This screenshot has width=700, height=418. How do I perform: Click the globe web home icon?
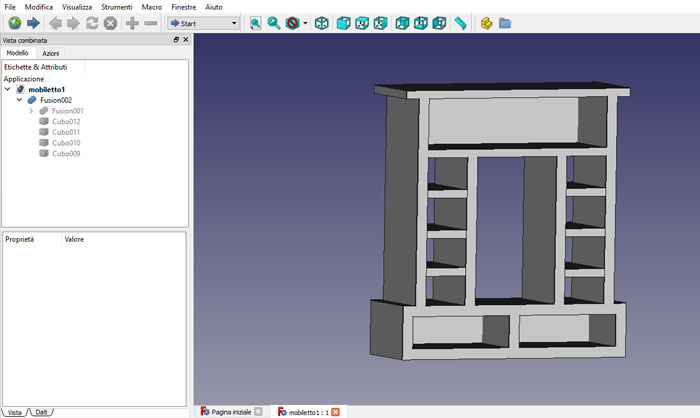(x=15, y=23)
